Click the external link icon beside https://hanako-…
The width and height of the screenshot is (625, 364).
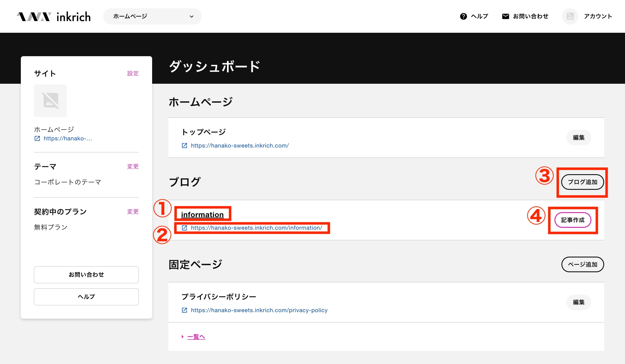tap(37, 138)
